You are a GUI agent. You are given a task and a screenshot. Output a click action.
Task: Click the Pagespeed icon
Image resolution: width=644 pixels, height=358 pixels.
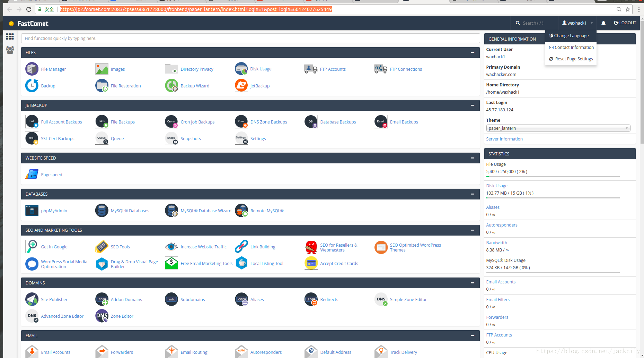click(32, 174)
